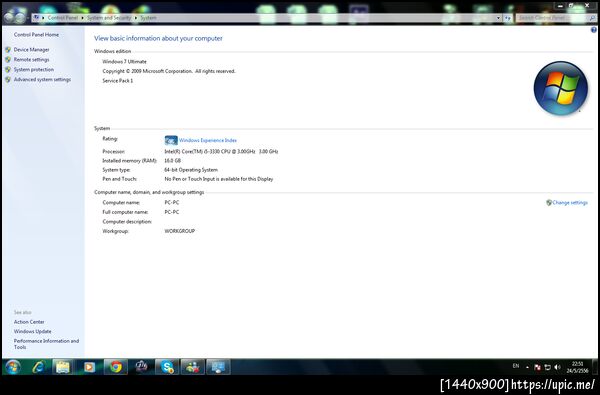Image resolution: width=600 pixels, height=395 pixels.
Task: Click the network tray icon
Action: point(548,367)
